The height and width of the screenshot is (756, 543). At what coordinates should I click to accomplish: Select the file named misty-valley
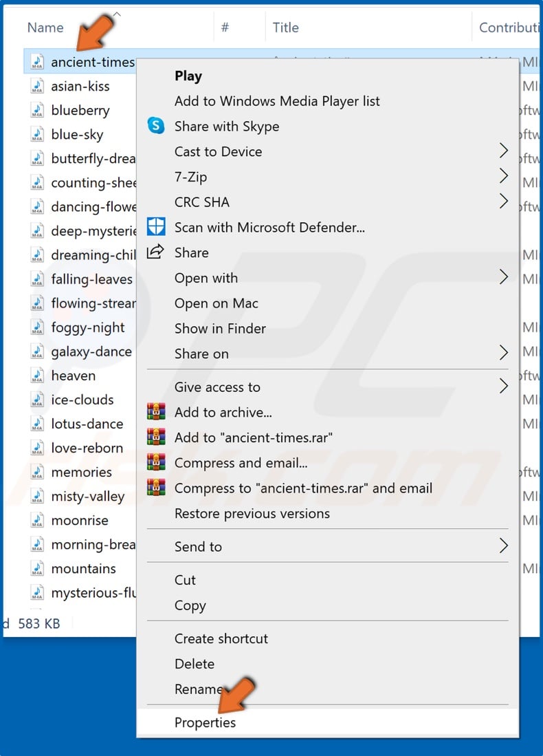88,496
